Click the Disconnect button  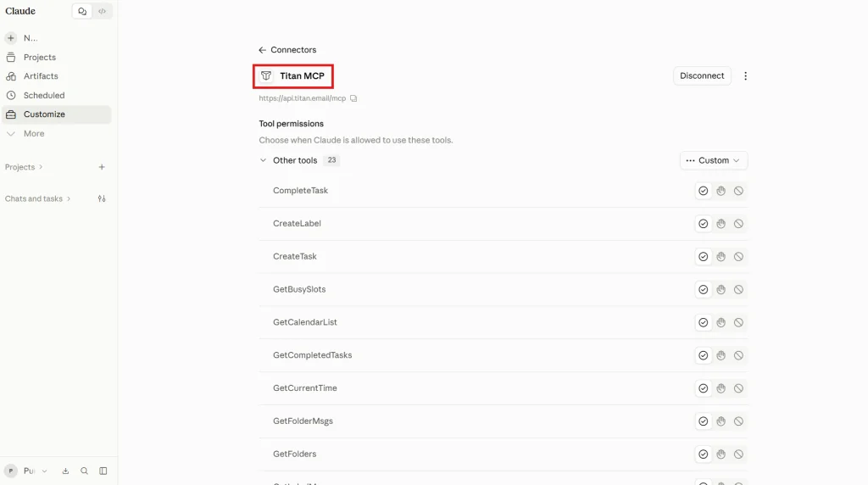coord(702,75)
